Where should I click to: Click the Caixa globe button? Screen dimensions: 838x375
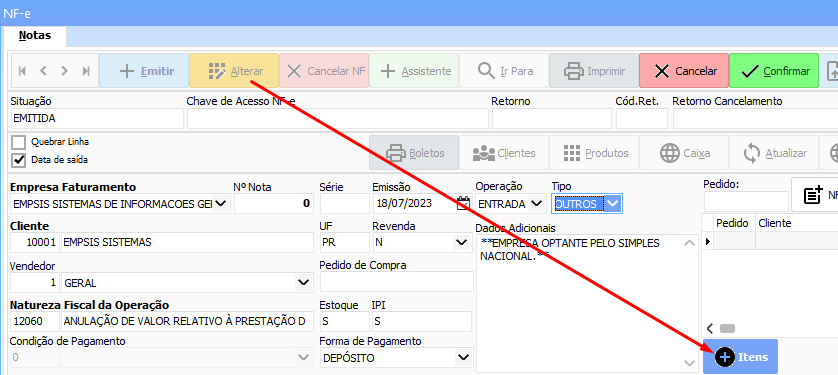684,153
